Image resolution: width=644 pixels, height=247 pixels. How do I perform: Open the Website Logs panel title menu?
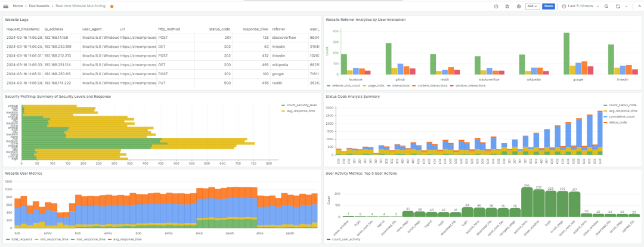17,19
